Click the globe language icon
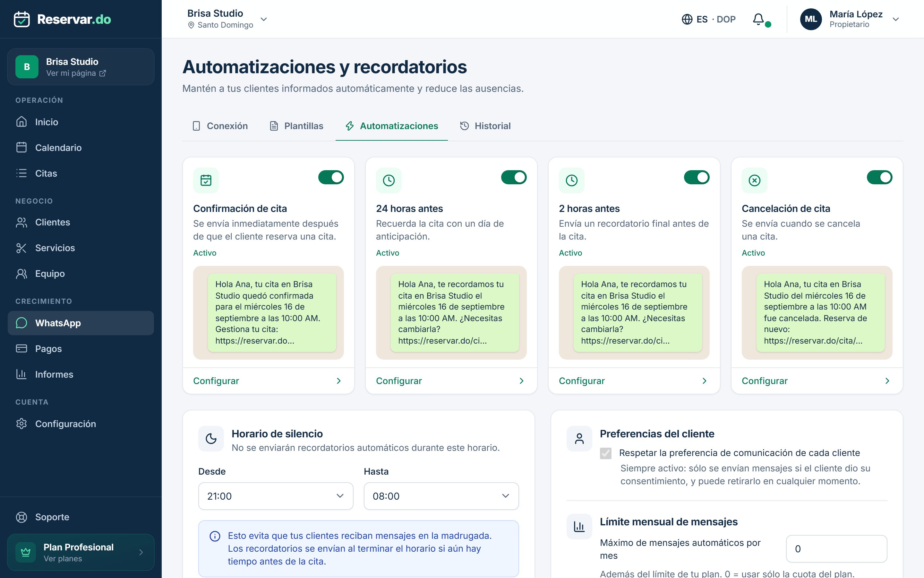The image size is (924, 578). 687,19
